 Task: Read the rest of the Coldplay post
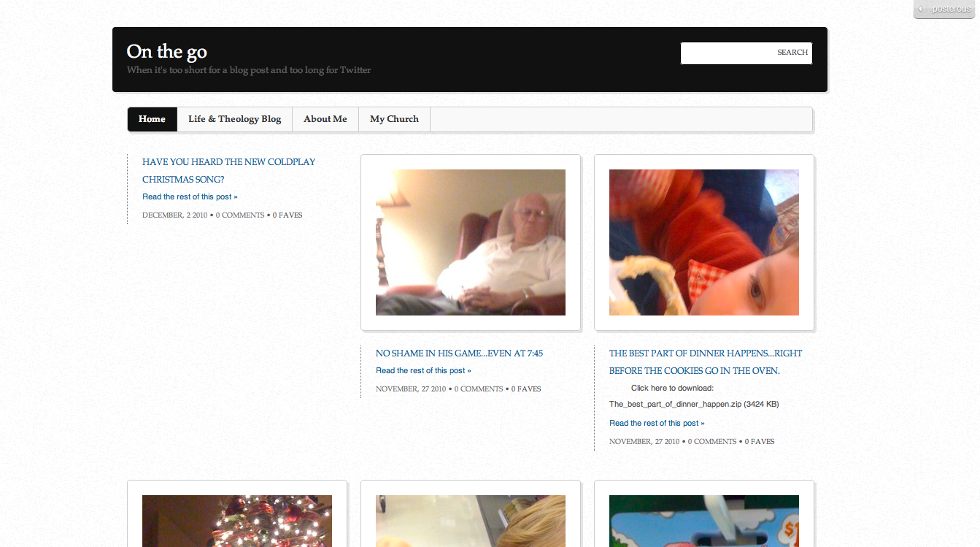pos(190,196)
